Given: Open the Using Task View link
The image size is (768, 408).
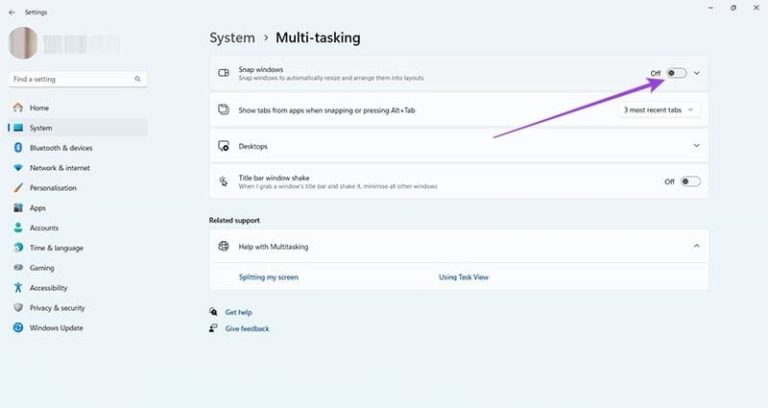Looking at the screenshot, I should click(464, 277).
